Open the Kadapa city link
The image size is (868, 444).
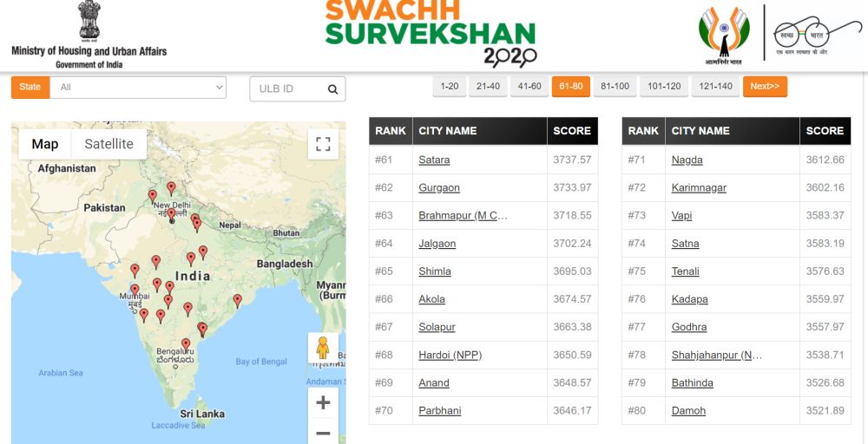(x=690, y=299)
